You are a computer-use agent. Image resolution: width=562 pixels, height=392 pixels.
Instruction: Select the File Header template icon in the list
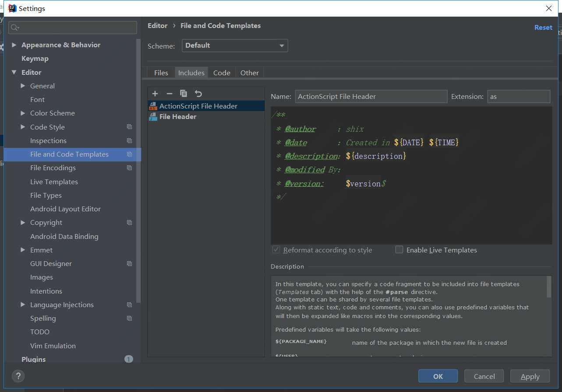(153, 117)
